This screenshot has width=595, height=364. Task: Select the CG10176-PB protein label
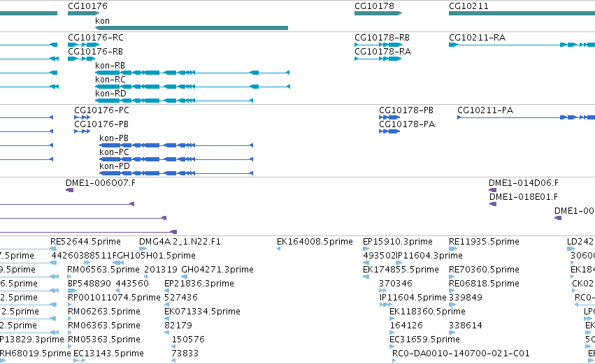[x=101, y=124]
